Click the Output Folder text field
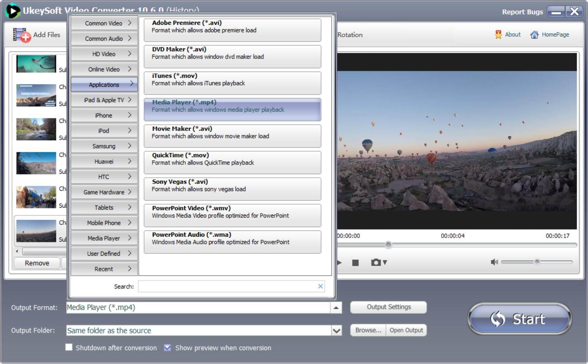 coord(199,331)
